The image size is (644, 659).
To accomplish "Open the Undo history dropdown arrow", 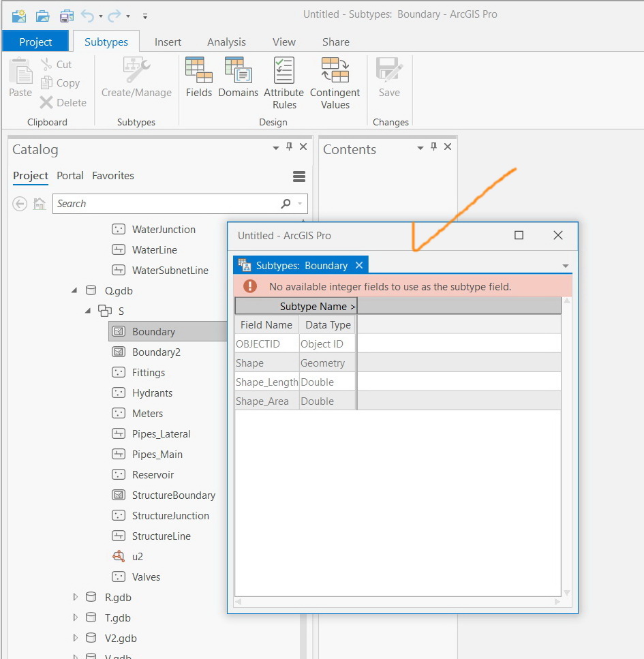I will pos(101,16).
